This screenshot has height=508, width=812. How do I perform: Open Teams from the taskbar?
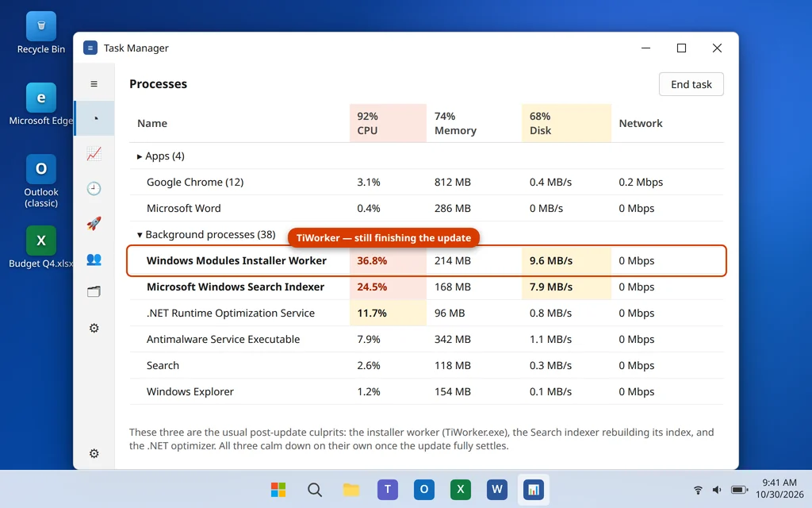387,489
